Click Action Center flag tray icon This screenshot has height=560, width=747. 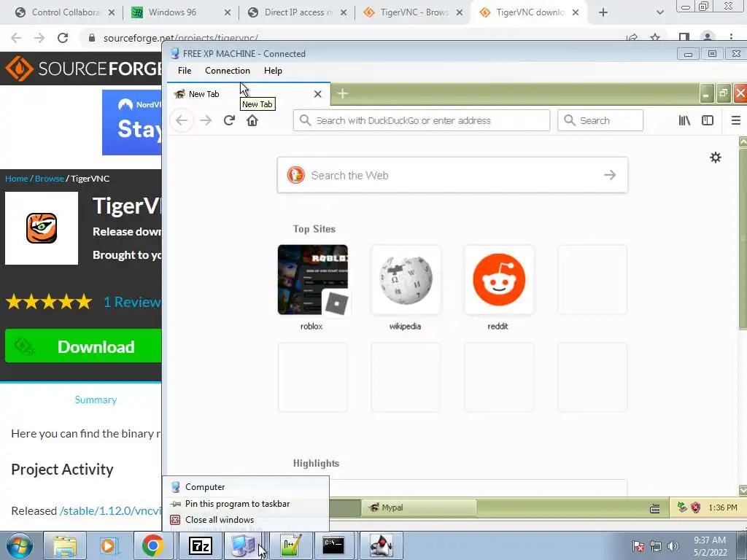[638, 546]
